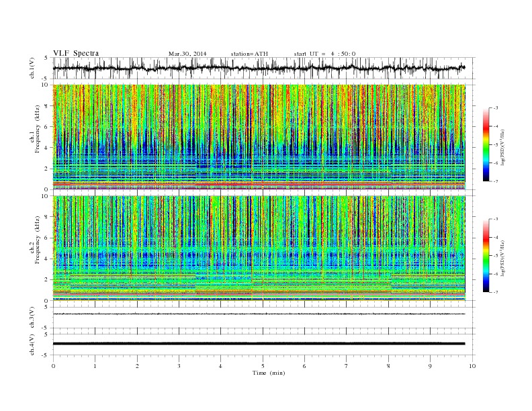Click the '5' tick label on the time axis
The width and height of the screenshot is (532, 411).
263,366
